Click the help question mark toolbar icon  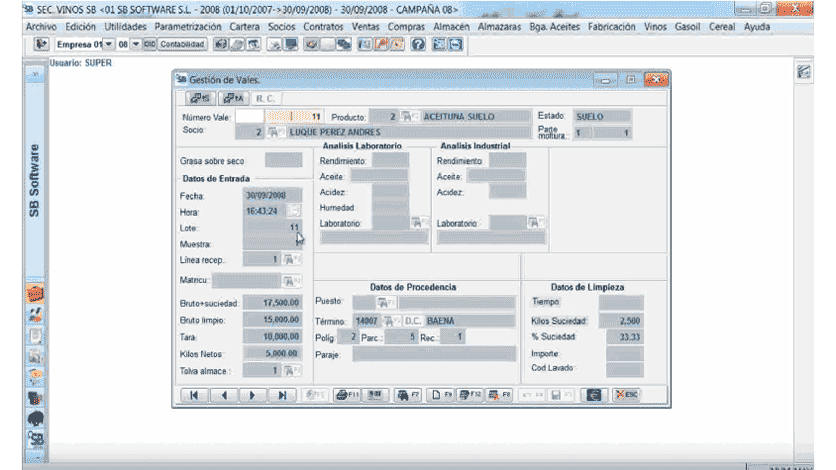tap(418, 45)
